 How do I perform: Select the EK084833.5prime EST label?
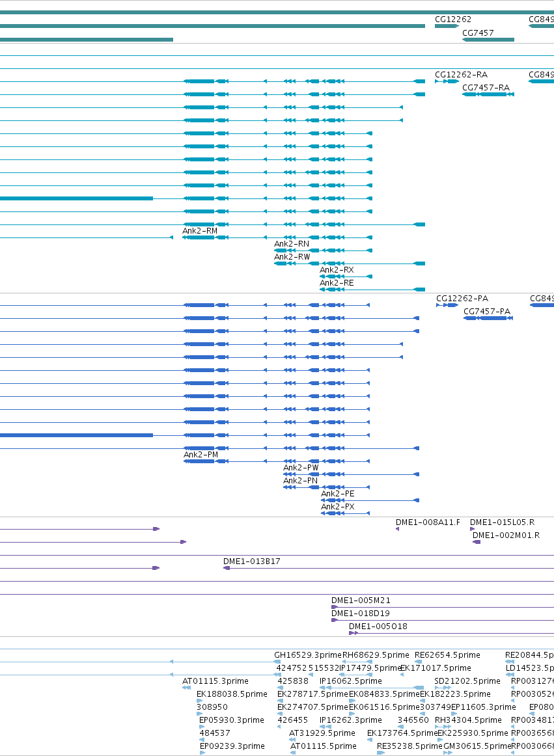[384, 694]
